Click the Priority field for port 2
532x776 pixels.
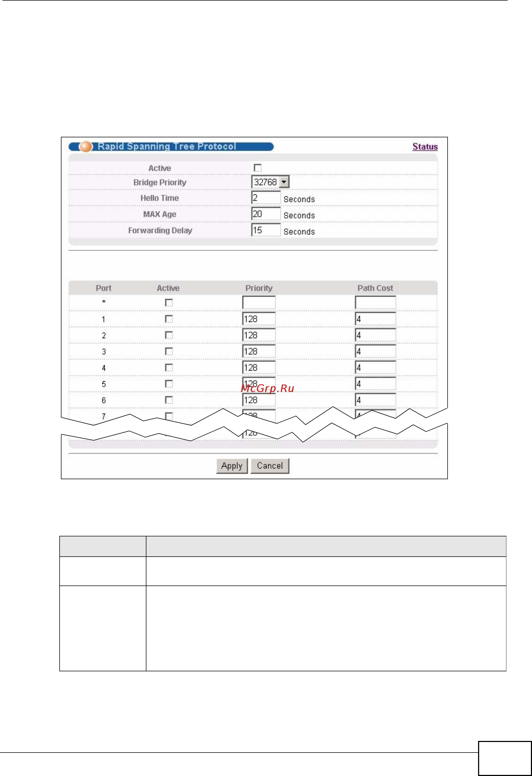(259, 335)
